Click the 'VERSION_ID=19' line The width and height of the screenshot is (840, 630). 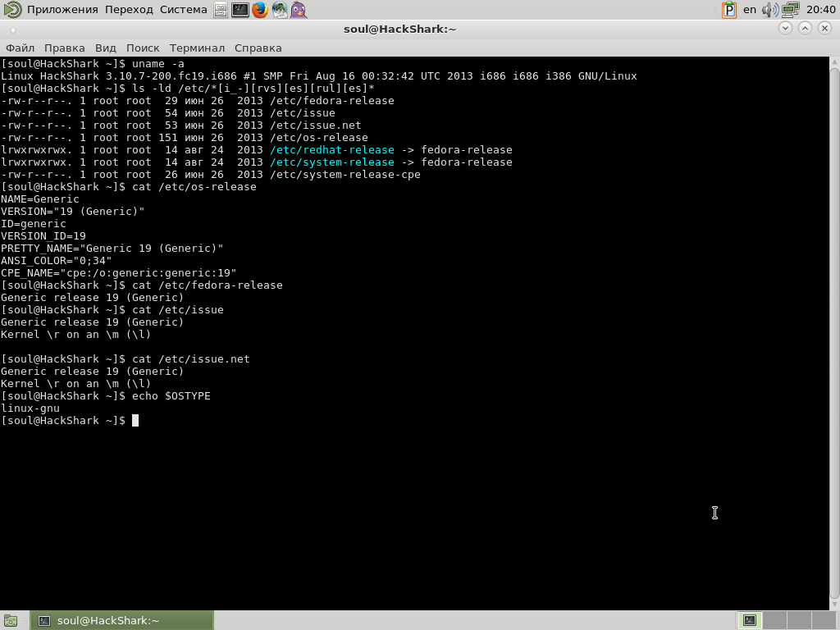[x=43, y=236]
